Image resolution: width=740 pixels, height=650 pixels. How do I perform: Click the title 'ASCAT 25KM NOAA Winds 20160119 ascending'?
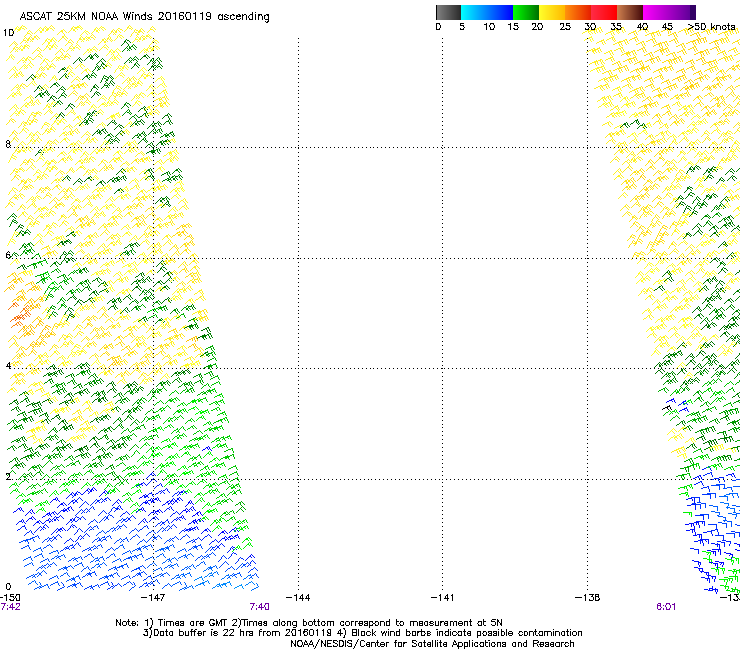tap(144, 17)
